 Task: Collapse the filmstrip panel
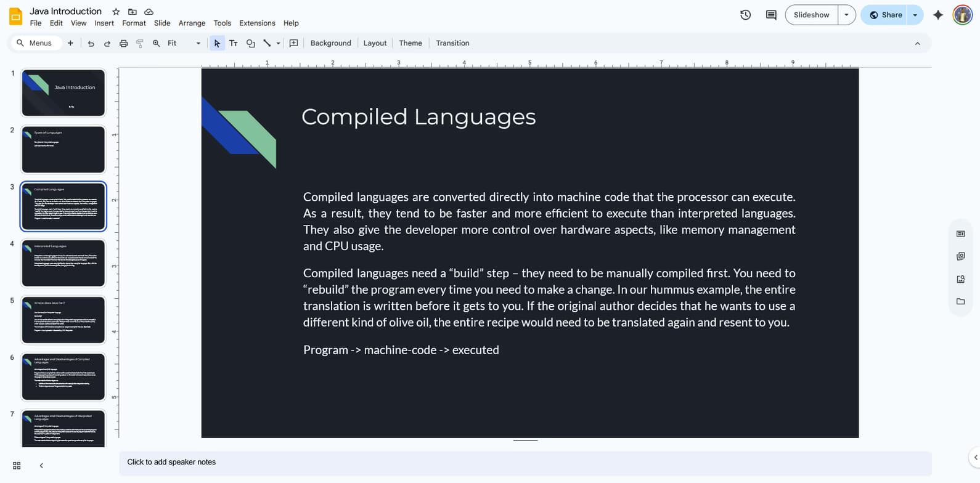point(41,466)
